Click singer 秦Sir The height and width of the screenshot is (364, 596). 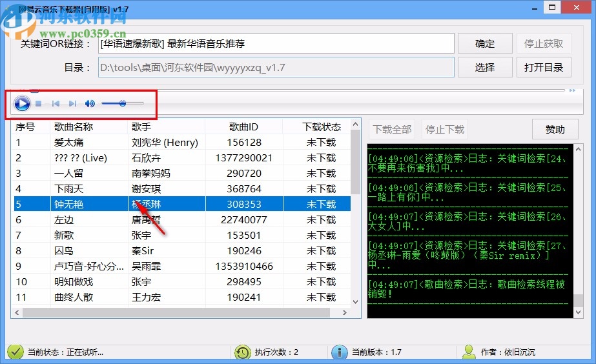[x=143, y=251]
